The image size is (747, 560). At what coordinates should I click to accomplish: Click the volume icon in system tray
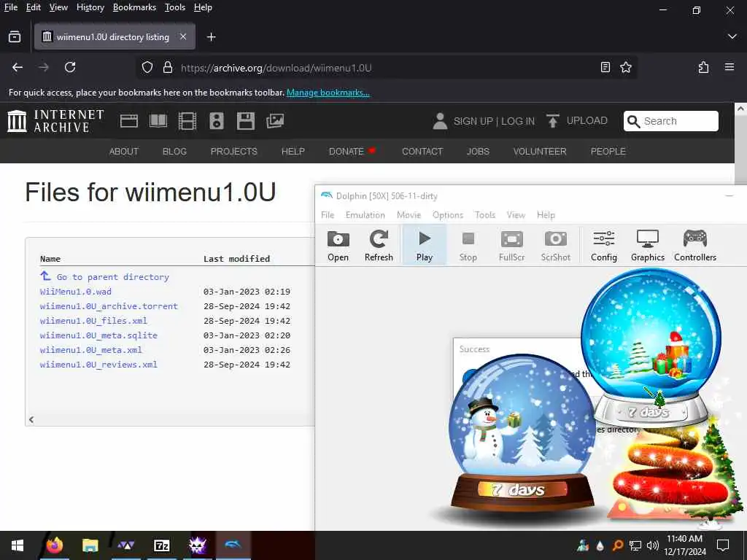click(x=653, y=545)
